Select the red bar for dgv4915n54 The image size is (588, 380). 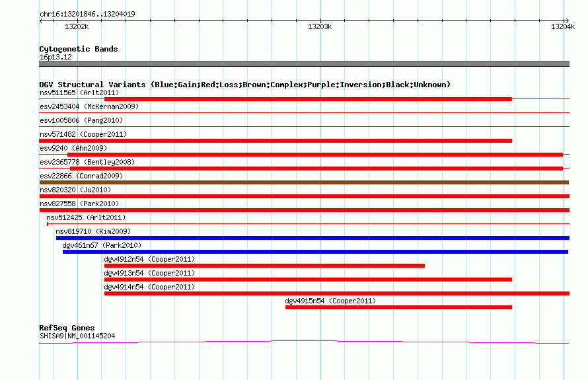tap(398, 307)
